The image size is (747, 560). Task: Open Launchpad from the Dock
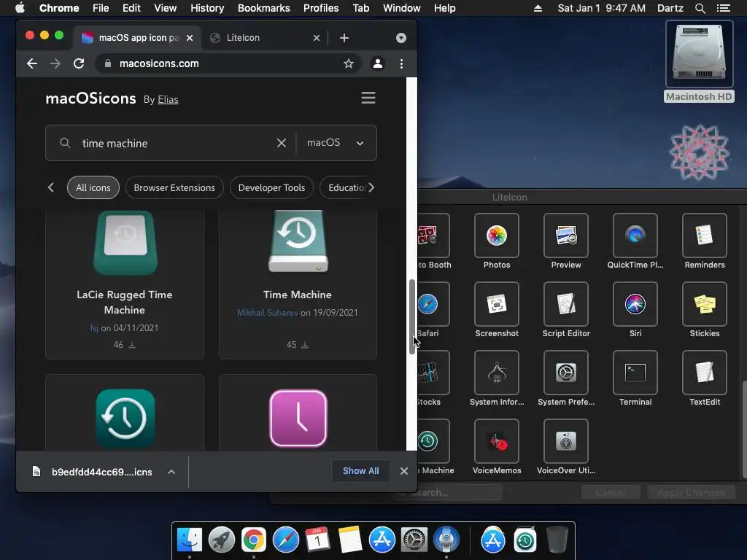click(222, 540)
